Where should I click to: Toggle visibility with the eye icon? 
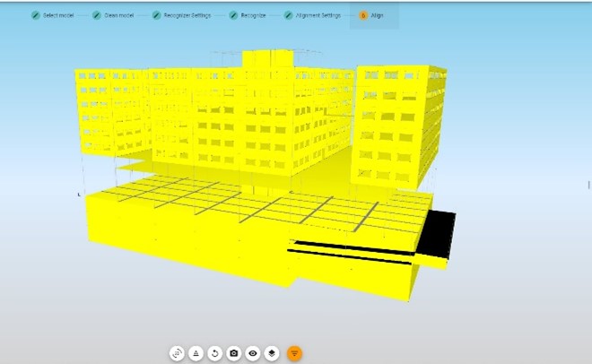coord(253,353)
